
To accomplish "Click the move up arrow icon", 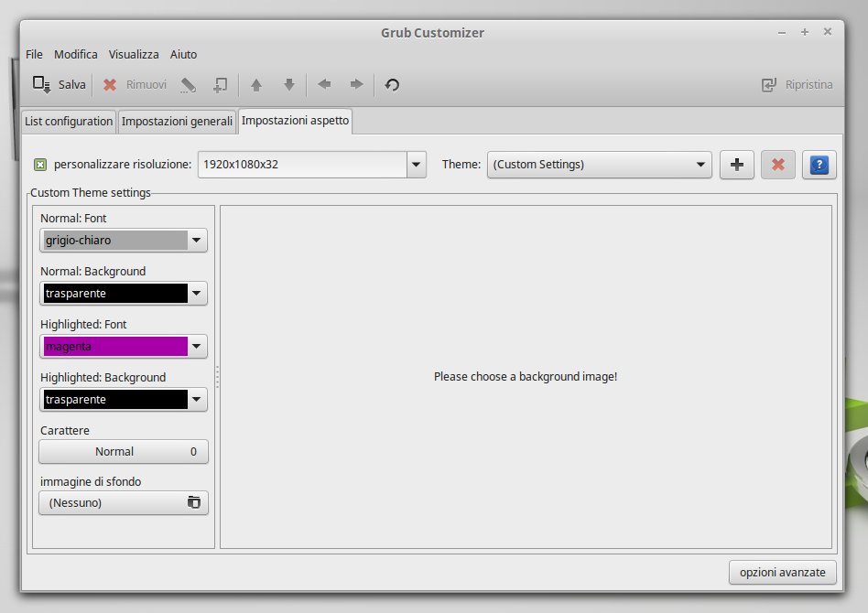I will pyautogui.click(x=255, y=85).
